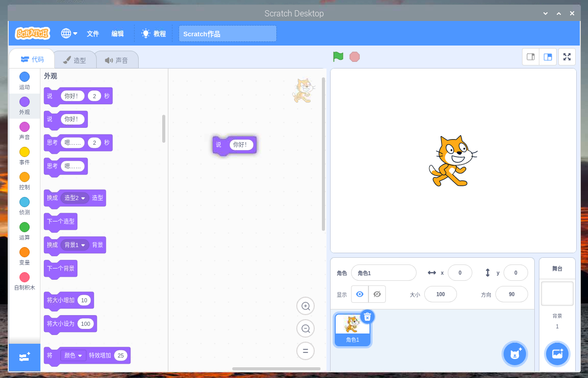
Task: Open the globe language menu
Action: tap(69, 33)
